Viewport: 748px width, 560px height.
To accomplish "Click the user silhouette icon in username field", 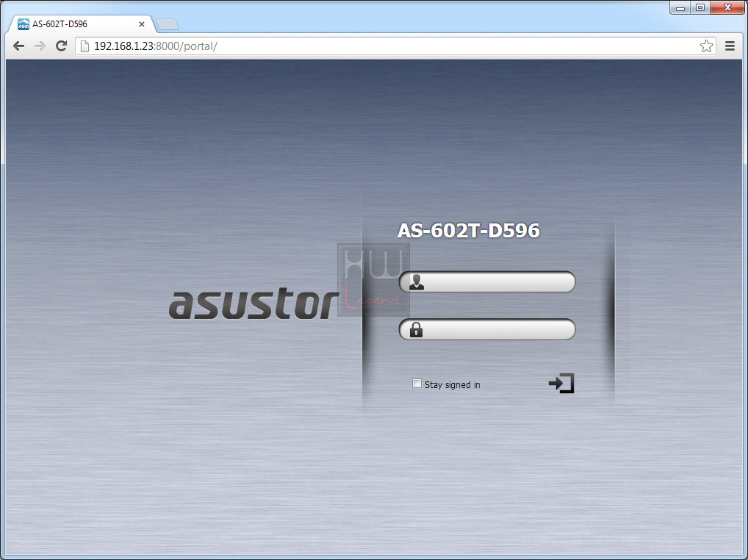I will click(417, 282).
